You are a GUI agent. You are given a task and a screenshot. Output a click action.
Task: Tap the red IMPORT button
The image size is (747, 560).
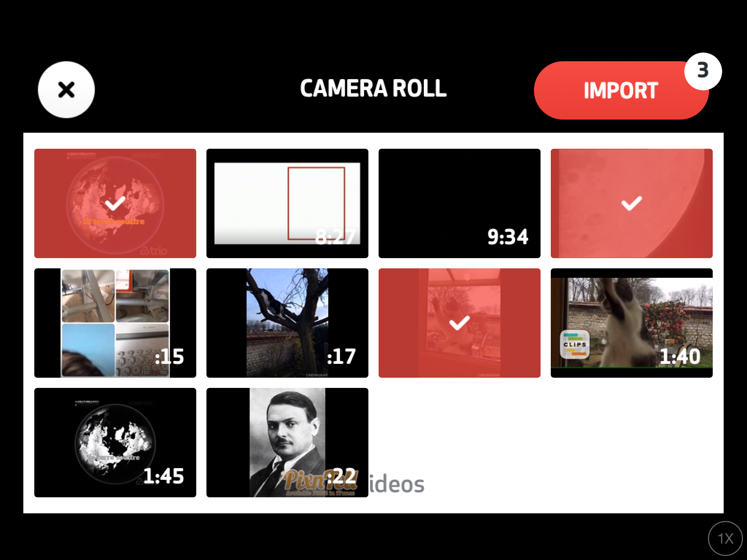click(x=621, y=90)
